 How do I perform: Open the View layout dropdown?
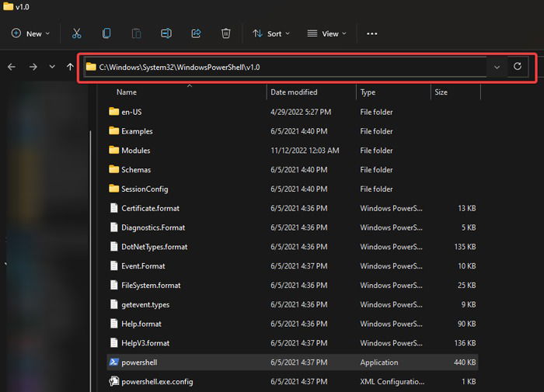[x=327, y=33]
